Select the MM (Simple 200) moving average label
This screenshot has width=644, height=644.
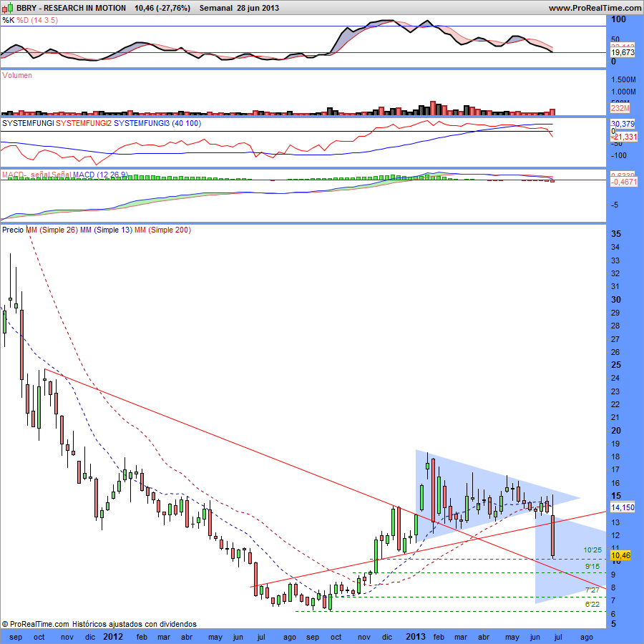162,230
